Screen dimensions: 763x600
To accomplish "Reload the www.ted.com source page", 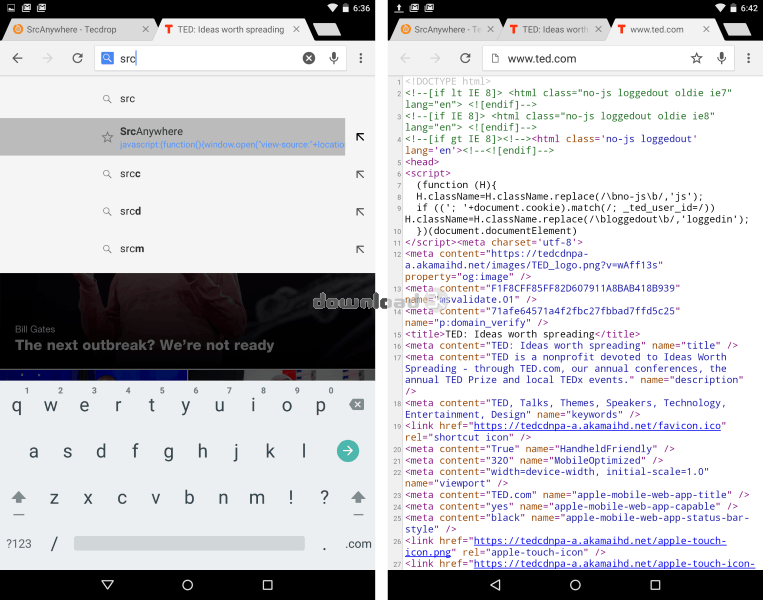I will point(465,59).
